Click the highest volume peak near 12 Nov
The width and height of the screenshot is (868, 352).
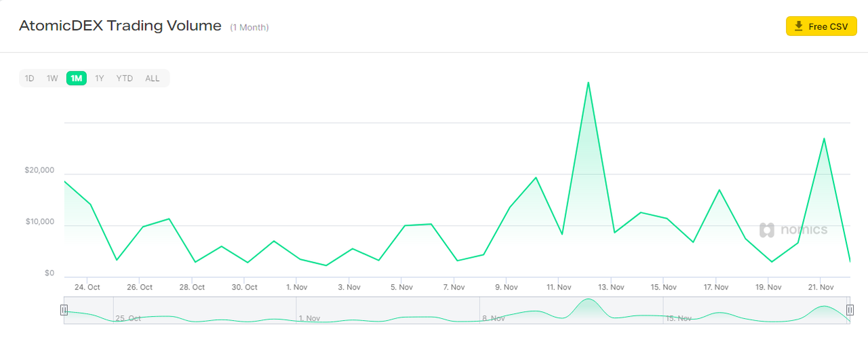pos(588,83)
